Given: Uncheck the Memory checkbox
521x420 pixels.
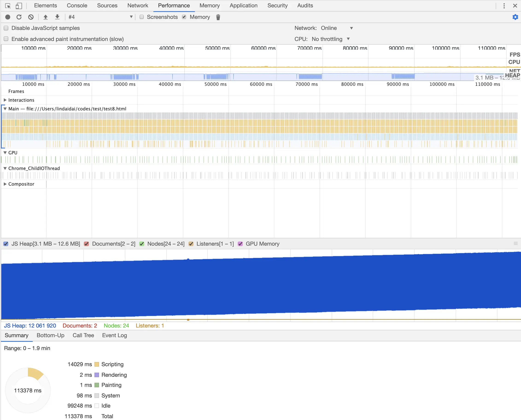Looking at the screenshot, I should pos(184,17).
